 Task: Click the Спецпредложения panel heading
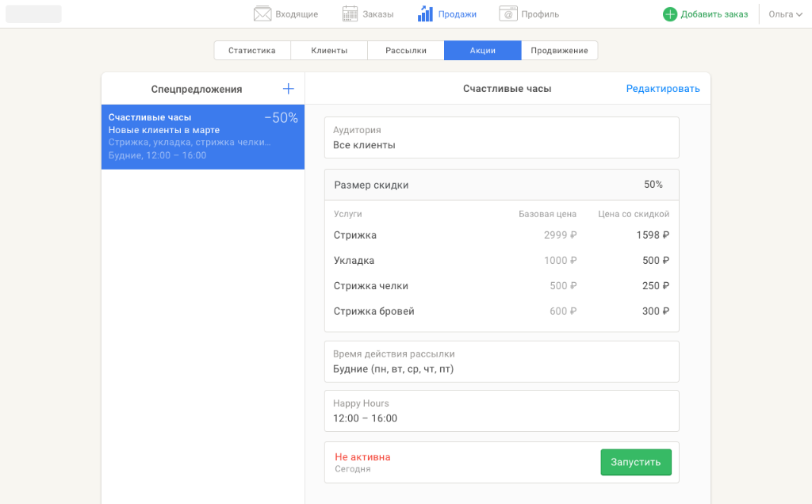pos(197,89)
